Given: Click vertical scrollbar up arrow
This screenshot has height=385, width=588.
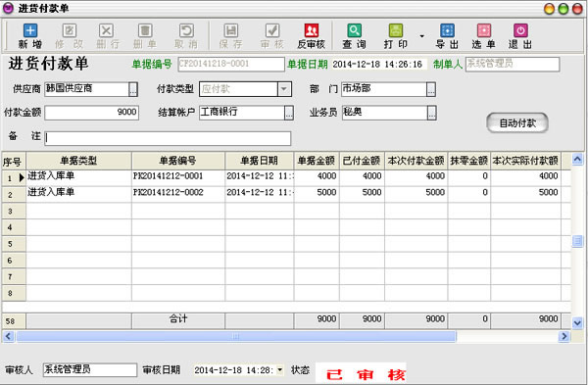Looking at the screenshot, I should [x=577, y=160].
